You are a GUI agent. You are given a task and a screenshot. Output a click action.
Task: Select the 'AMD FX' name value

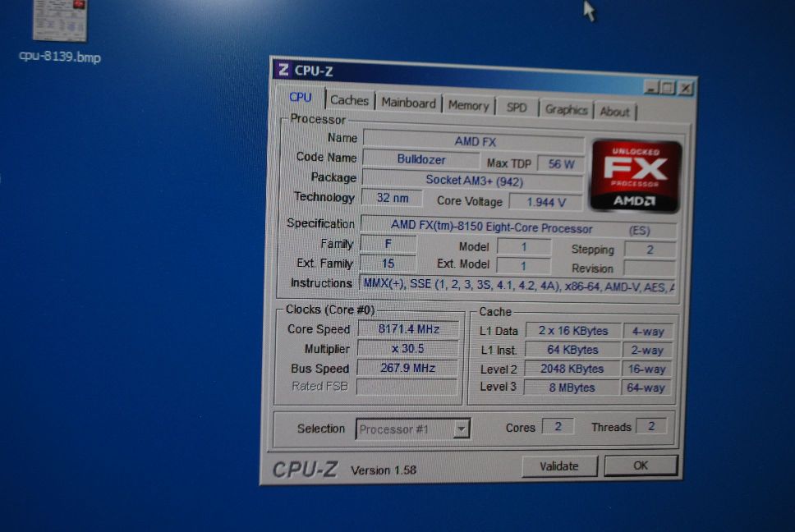click(475, 141)
